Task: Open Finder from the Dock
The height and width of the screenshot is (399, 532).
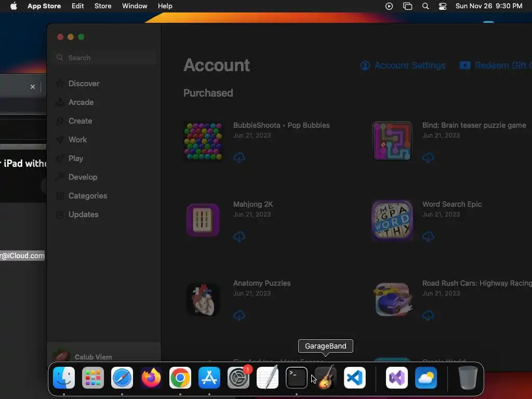Action: pyautogui.click(x=64, y=378)
